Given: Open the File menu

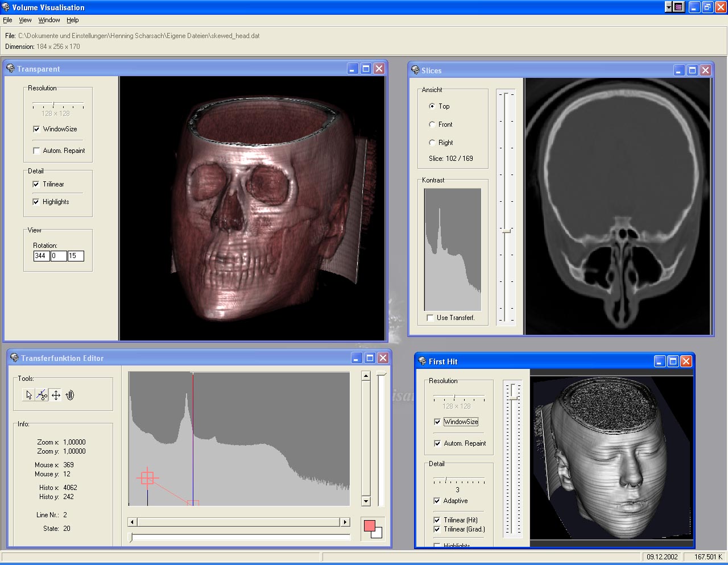Looking at the screenshot, I should tap(7, 20).
